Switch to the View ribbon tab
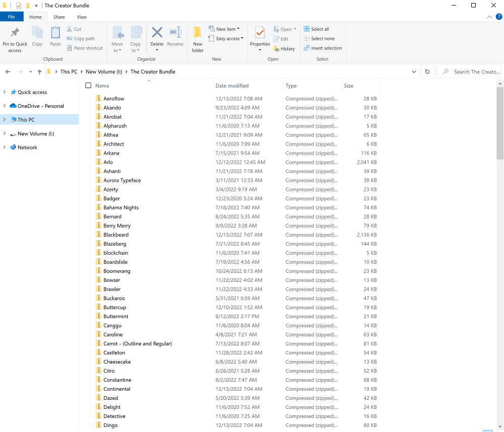Viewport: 504px width, 432px height. coord(82,17)
